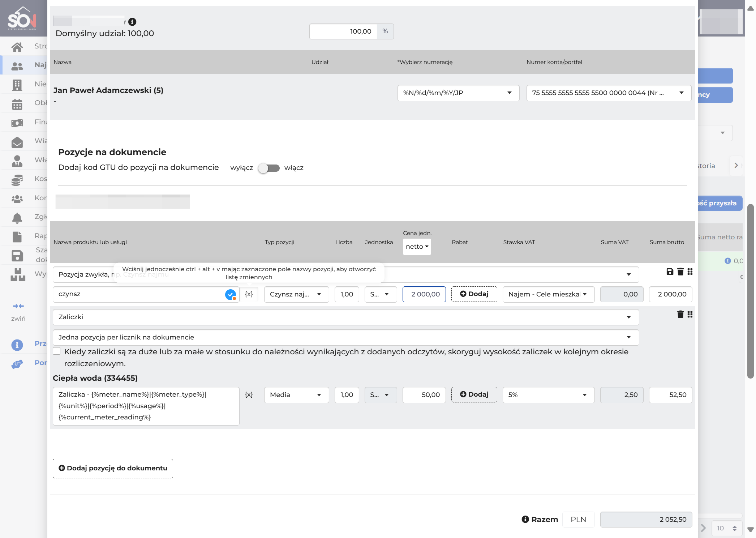Open Jedna pozycja per licznik dropdown

coord(346,337)
